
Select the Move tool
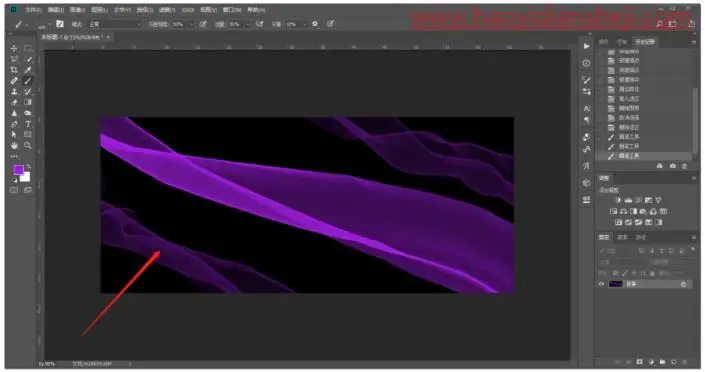[x=14, y=48]
